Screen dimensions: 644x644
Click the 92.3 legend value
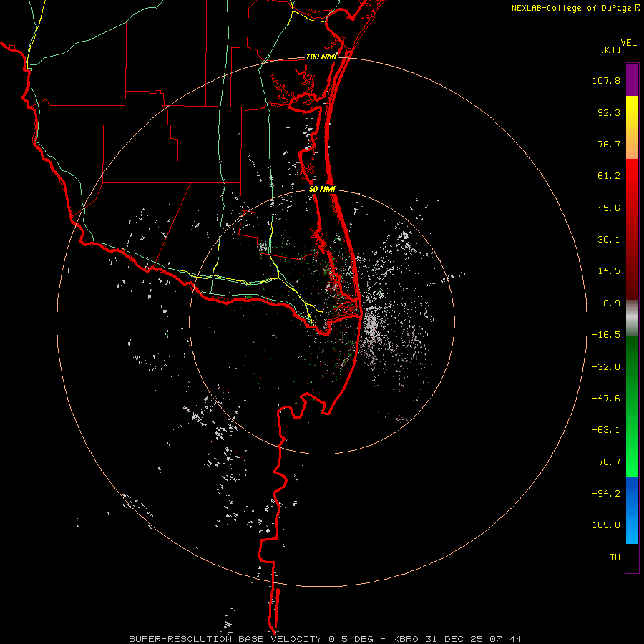609,112
